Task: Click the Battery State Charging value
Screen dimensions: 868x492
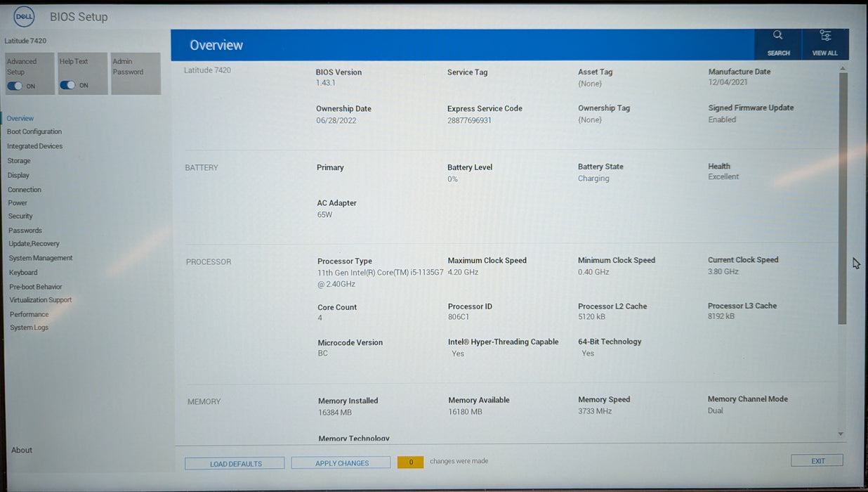Action: pos(593,179)
